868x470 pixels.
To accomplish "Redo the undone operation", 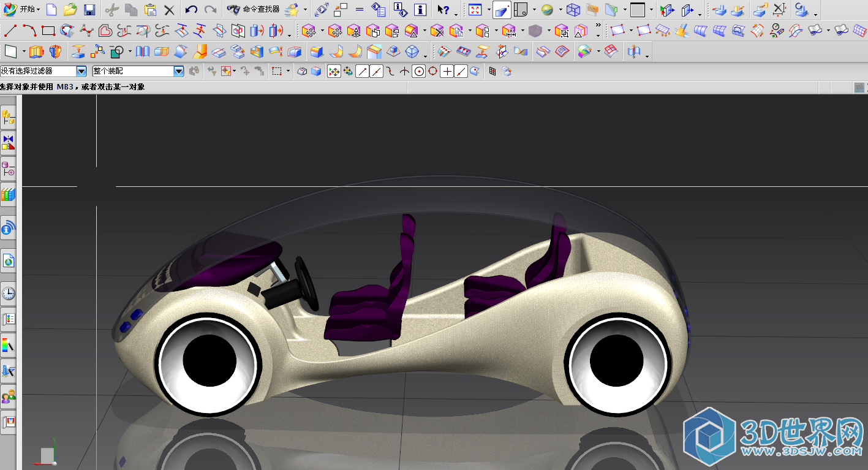I will tap(210, 10).
